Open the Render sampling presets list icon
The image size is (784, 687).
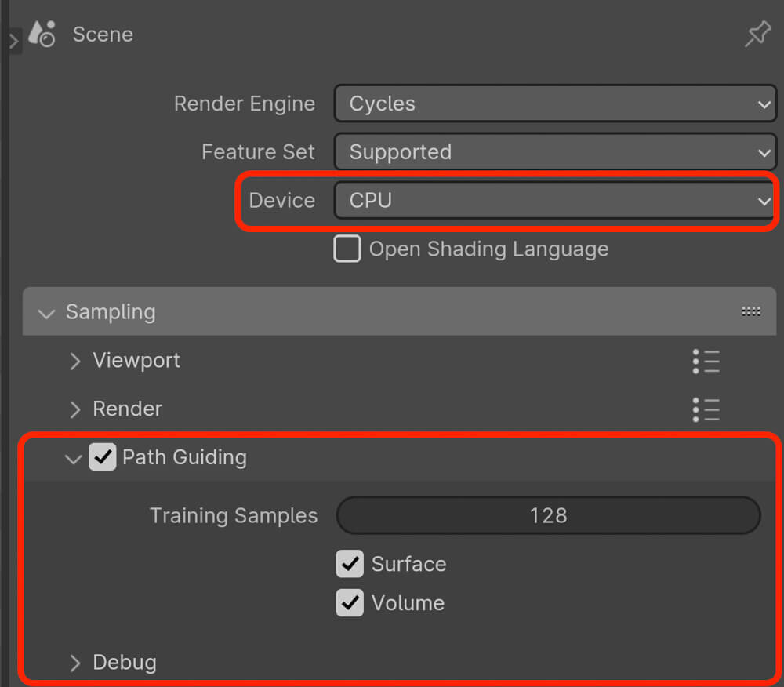706,410
